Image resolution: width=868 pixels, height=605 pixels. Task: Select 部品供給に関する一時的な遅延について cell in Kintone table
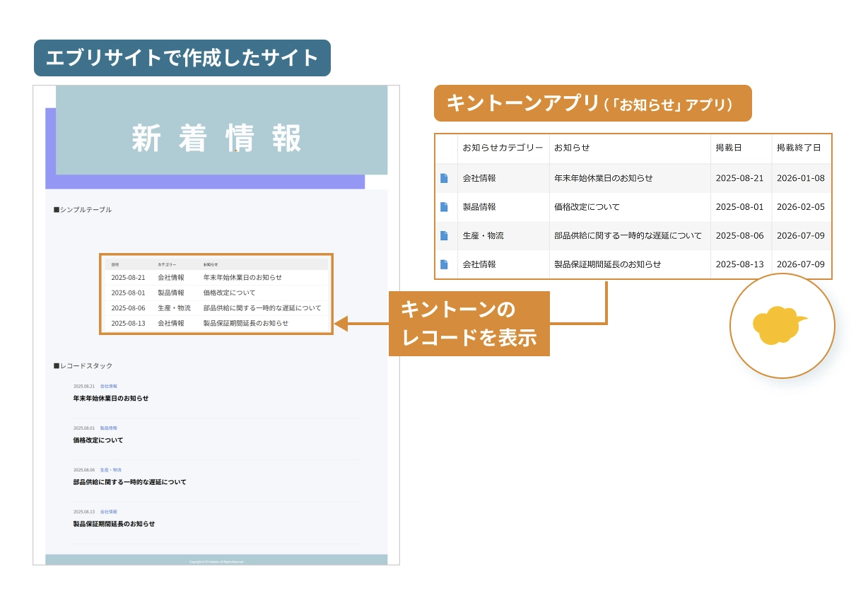point(628,235)
